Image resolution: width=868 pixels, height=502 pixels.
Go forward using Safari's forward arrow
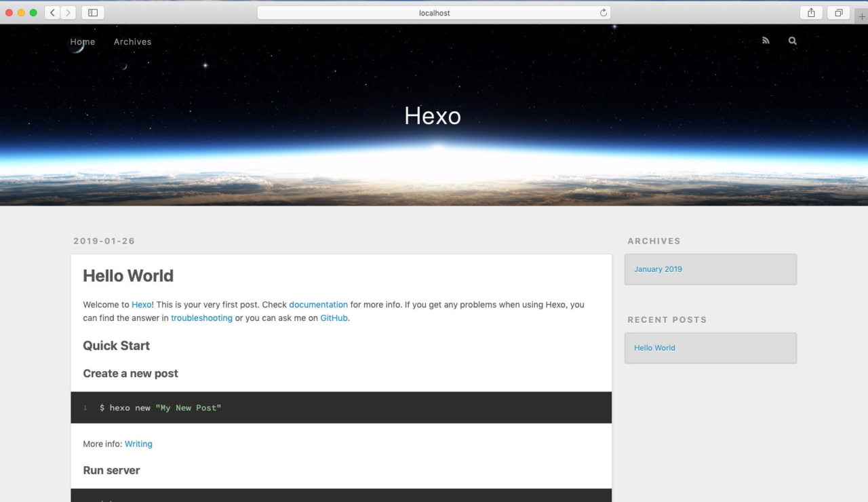(x=68, y=13)
